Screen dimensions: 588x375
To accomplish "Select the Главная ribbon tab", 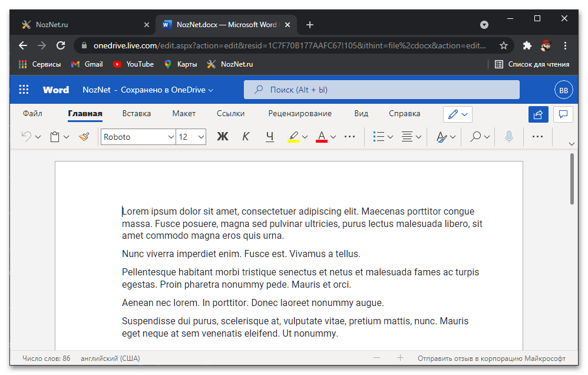I will (x=85, y=113).
